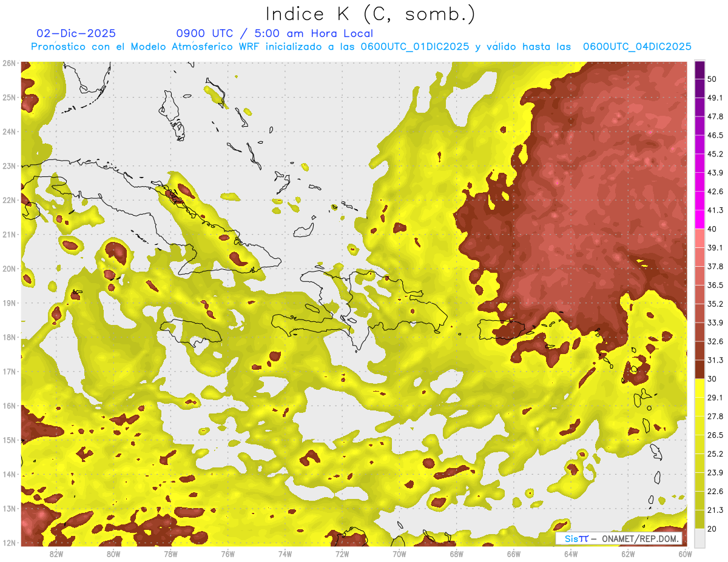The height and width of the screenshot is (562, 728).
Task: Select the '33.9' colorbar label
Action: coord(715,323)
